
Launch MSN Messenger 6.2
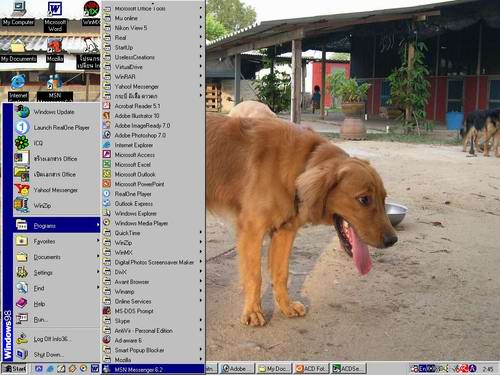point(153,369)
